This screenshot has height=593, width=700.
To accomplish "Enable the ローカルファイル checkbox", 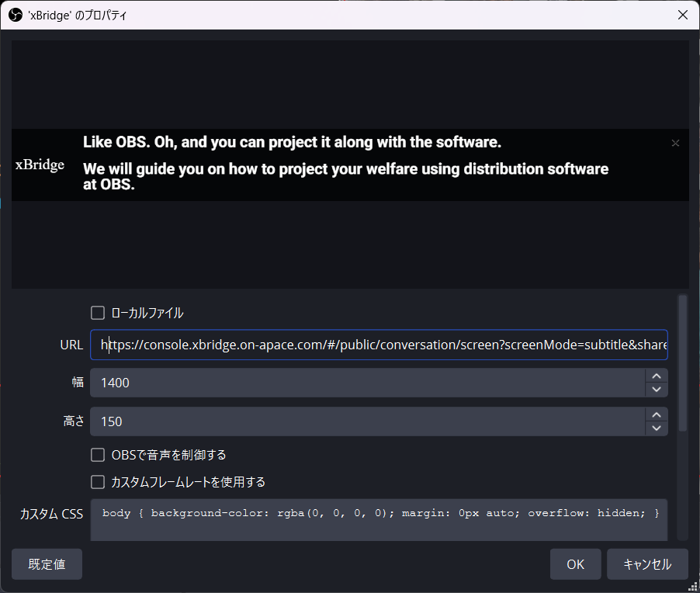I will (x=98, y=313).
